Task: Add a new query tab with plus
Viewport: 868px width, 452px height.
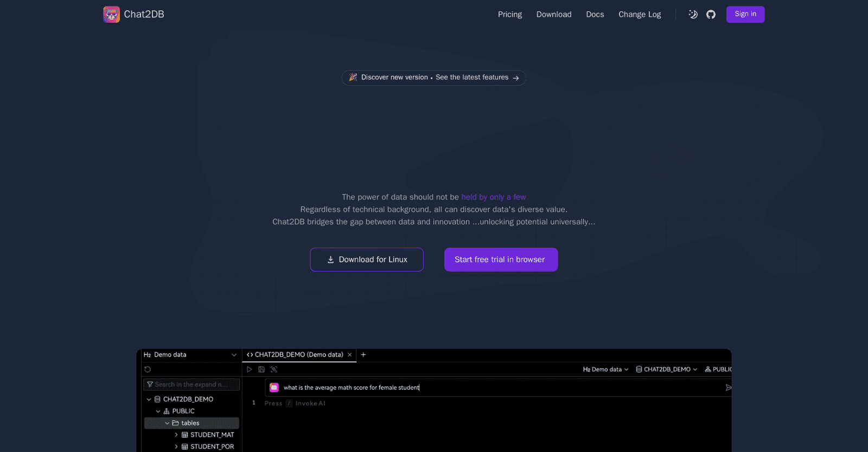Action: pyautogui.click(x=363, y=355)
